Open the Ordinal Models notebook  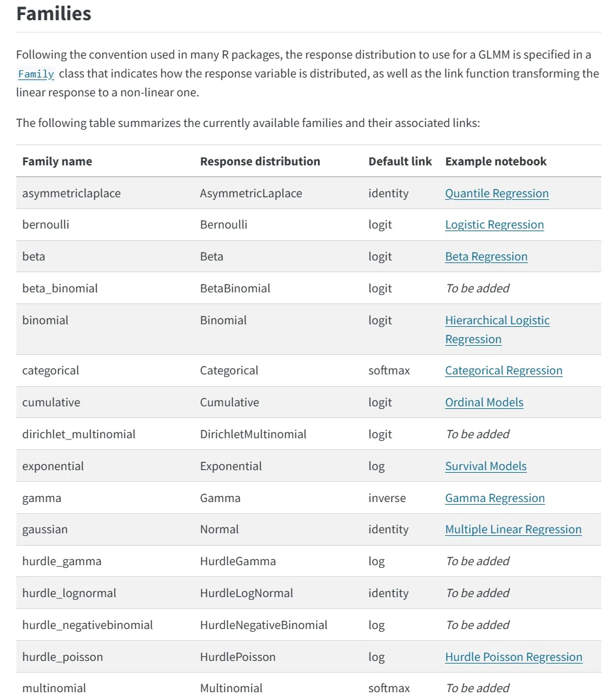coord(484,402)
